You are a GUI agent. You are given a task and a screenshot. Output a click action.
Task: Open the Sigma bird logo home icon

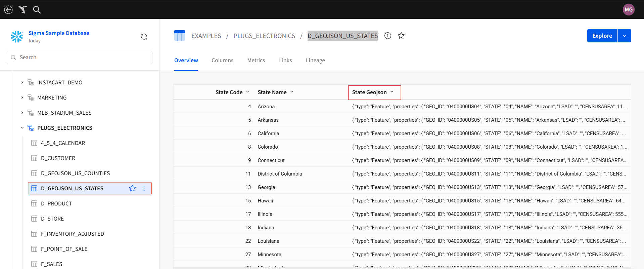click(22, 10)
